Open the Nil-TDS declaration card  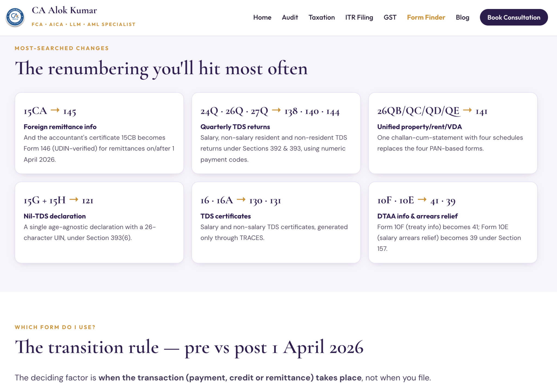pos(99,223)
